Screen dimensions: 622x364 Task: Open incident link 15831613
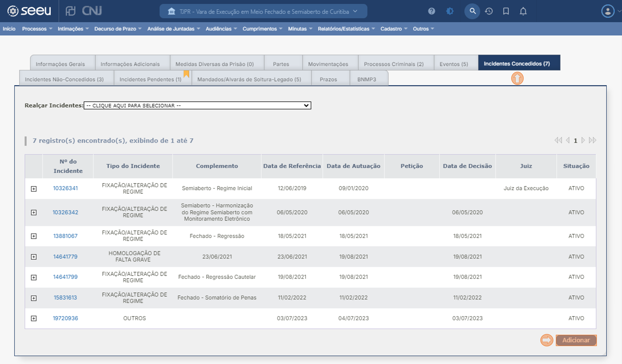[x=65, y=298]
